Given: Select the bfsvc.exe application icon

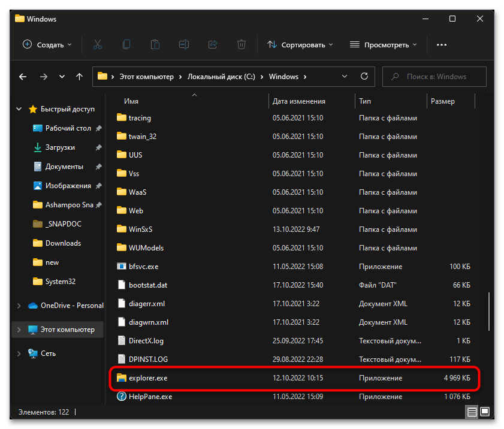Looking at the screenshot, I should (122, 267).
